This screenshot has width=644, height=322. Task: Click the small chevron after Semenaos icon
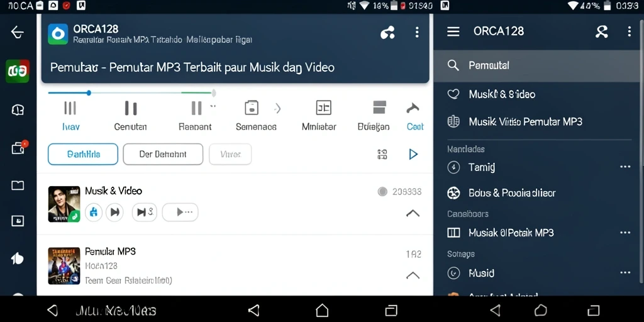[278, 108]
